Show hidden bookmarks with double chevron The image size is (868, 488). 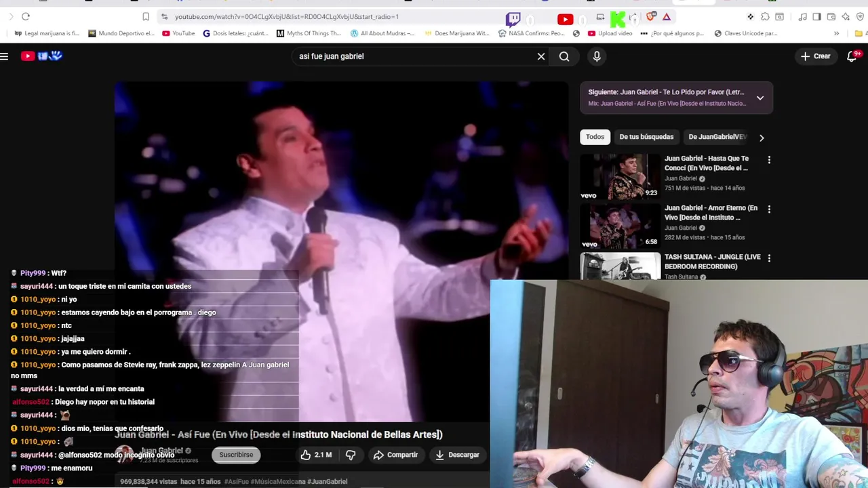point(836,33)
